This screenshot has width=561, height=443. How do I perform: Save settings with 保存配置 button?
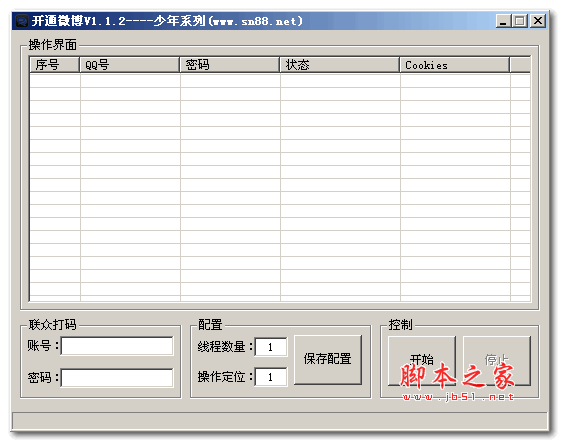328,359
